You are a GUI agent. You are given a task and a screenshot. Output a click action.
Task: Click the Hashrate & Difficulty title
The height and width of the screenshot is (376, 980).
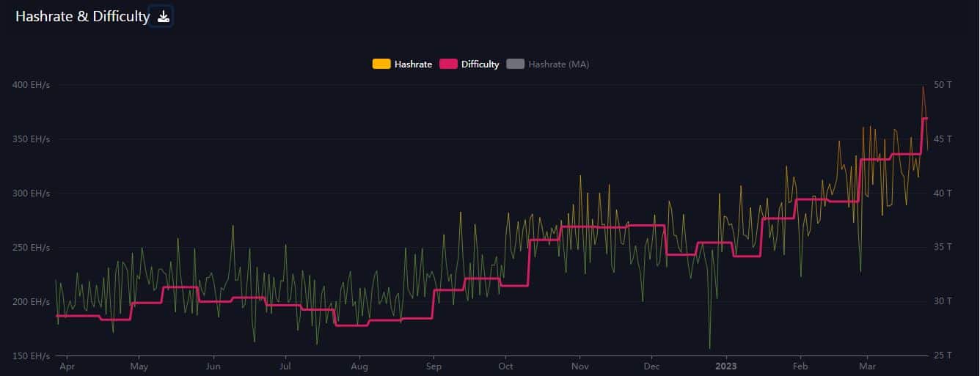point(82,16)
